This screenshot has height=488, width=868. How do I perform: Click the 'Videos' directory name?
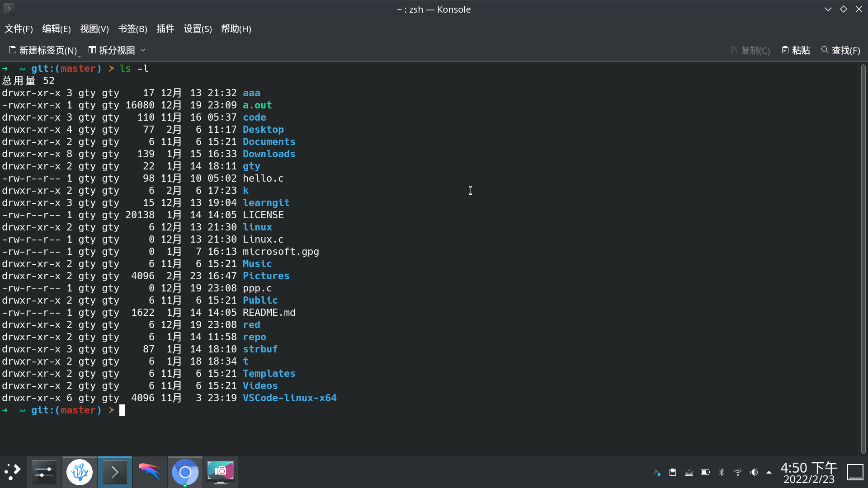260,386
